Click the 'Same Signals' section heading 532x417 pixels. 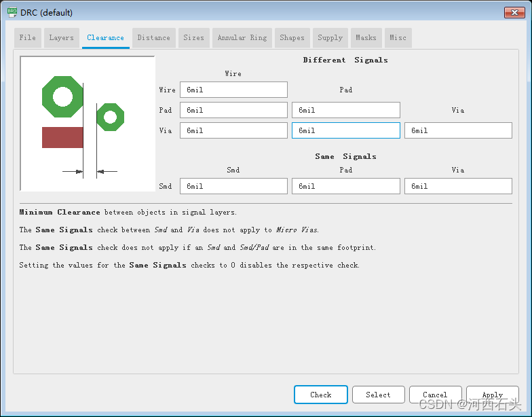[346, 156]
